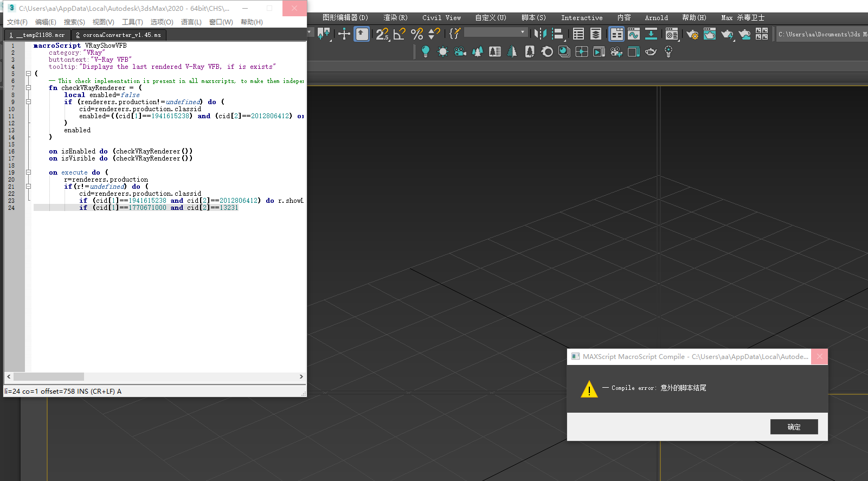Image resolution: width=868 pixels, height=481 pixels.
Task: Click the 'macroScript VRayShowVFB' code line
Action: coord(80,46)
